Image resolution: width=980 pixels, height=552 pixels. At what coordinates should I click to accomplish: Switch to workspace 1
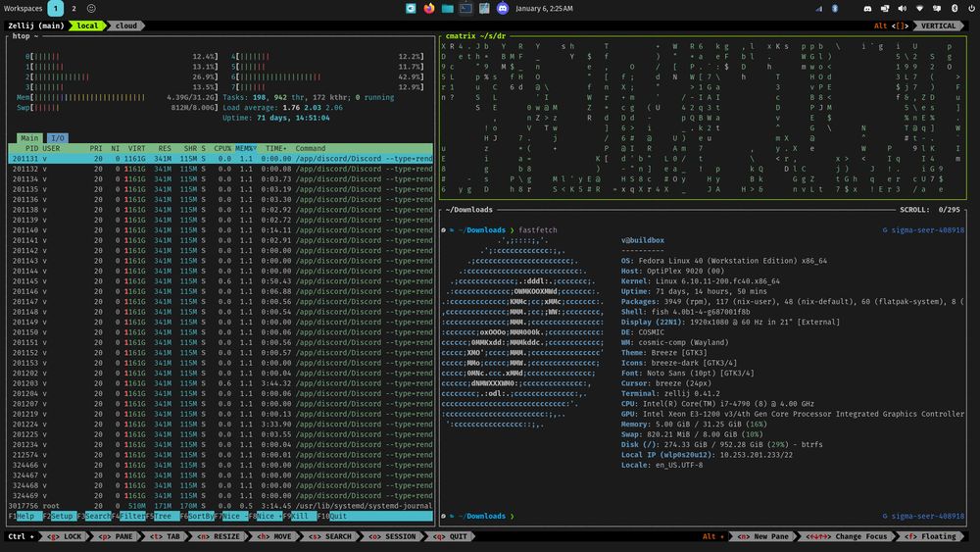55,8
